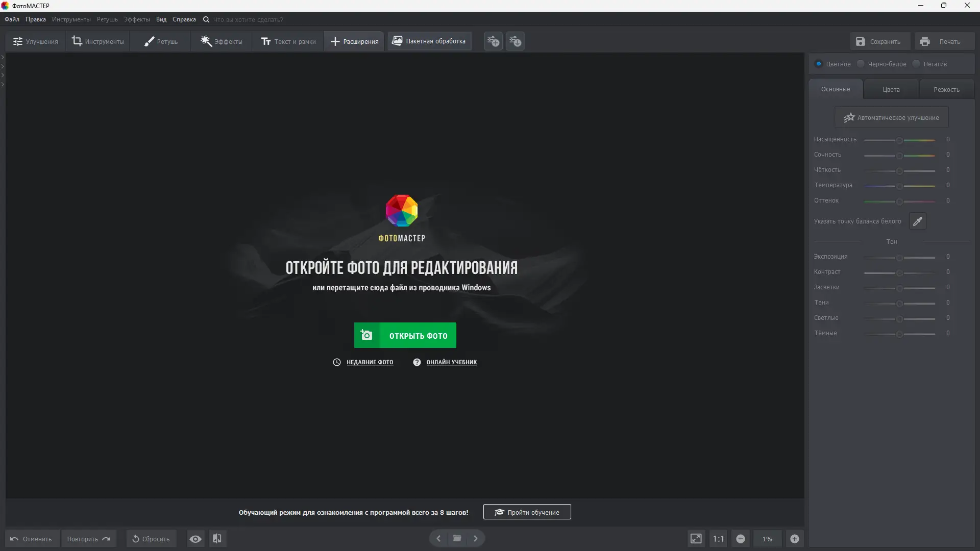Fit image to screen with expand icon
The image size is (980, 551).
[696, 538]
